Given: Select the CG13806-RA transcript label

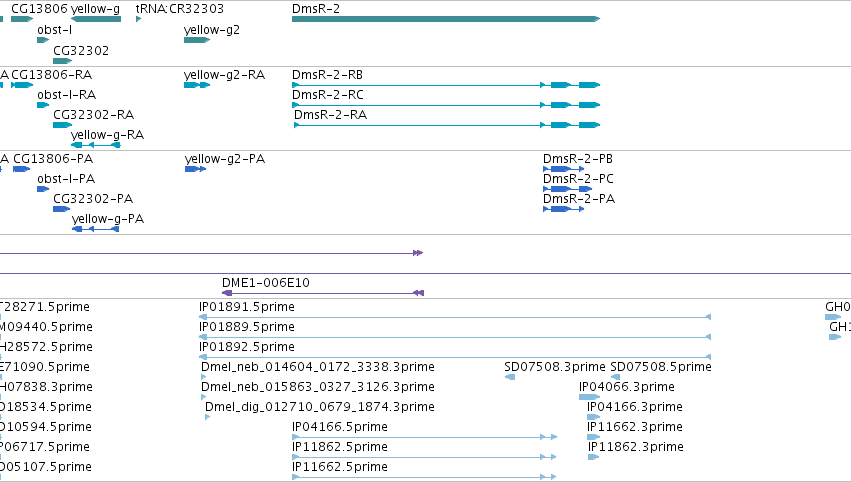Looking at the screenshot, I should tap(52, 75).
